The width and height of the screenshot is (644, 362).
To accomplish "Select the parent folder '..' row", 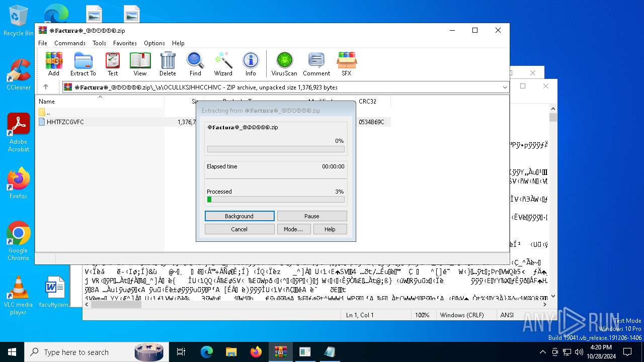I will point(101,112).
